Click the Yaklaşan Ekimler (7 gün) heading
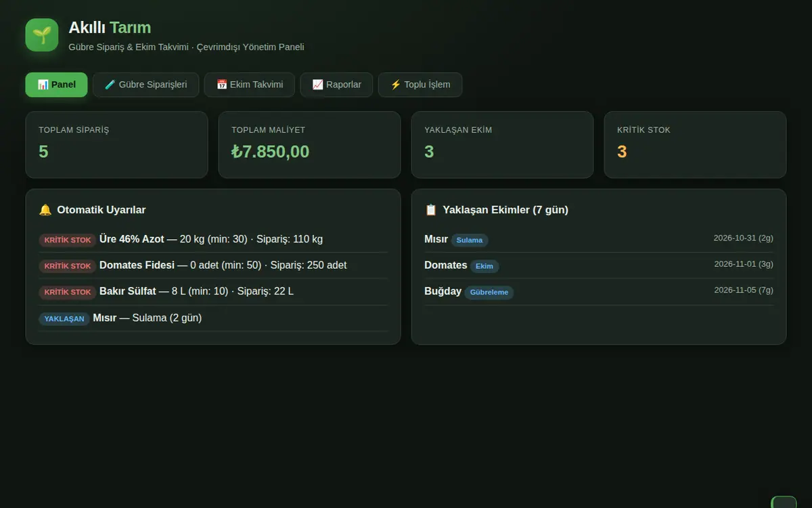812x508 pixels. click(x=505, y=210)
